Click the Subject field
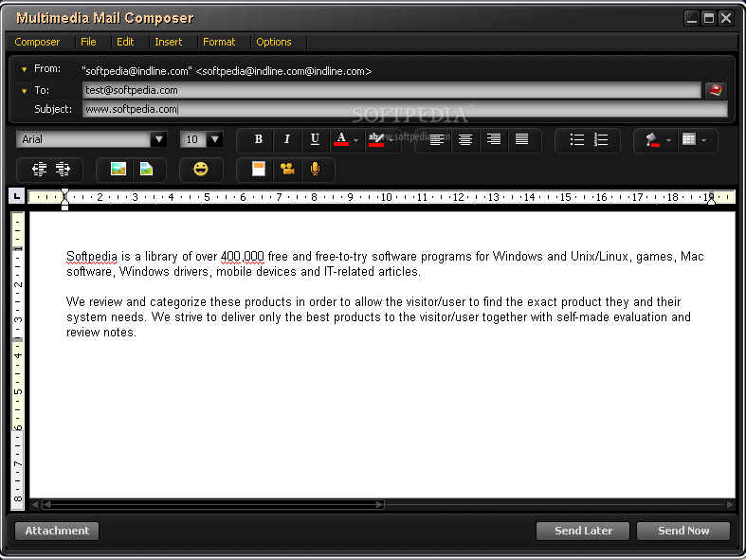The image size is (746, 560). 406,109
